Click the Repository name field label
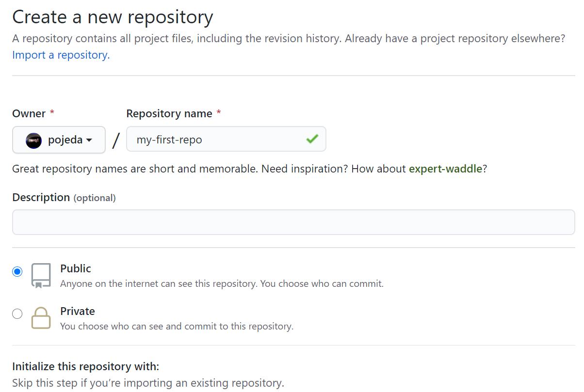Screen dimensions: 584x392 click(169, 113)
